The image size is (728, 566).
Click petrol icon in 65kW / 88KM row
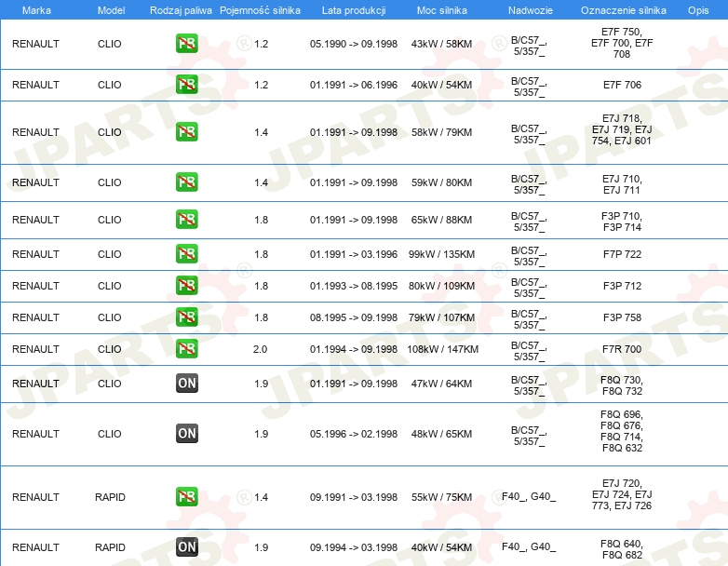[x=186, y=219]
